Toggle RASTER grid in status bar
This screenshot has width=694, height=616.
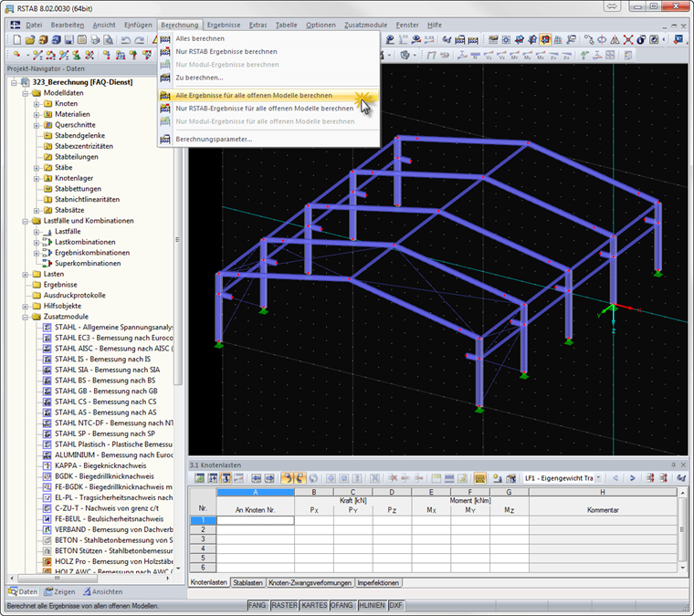[x=285, y=606]
